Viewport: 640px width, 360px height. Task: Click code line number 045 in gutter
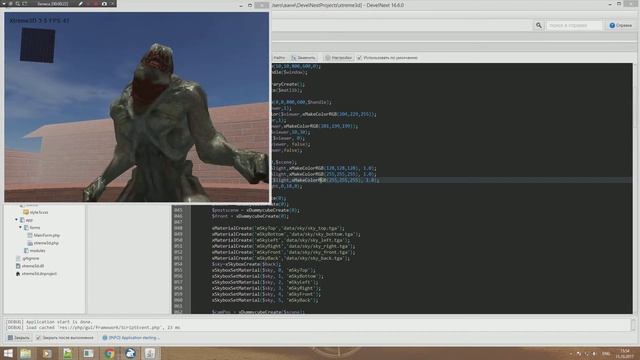click(178, 210)
